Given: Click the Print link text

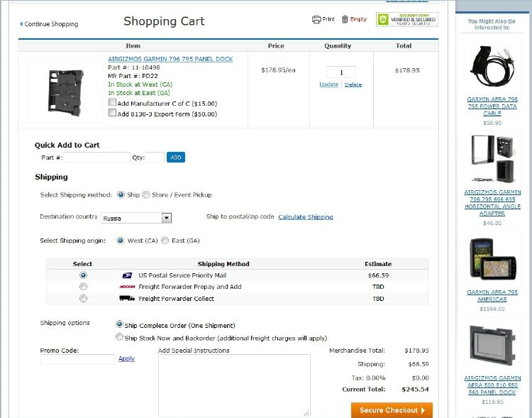Looking at the screenshot, I should pyautogui.click(x=328, y=19).
